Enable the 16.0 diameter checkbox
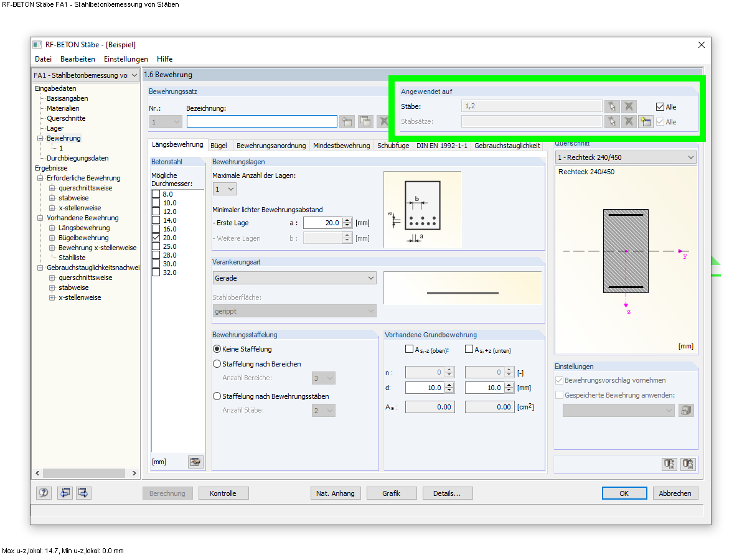Viewport: 747px width, 560px height. tap(156, 229)
